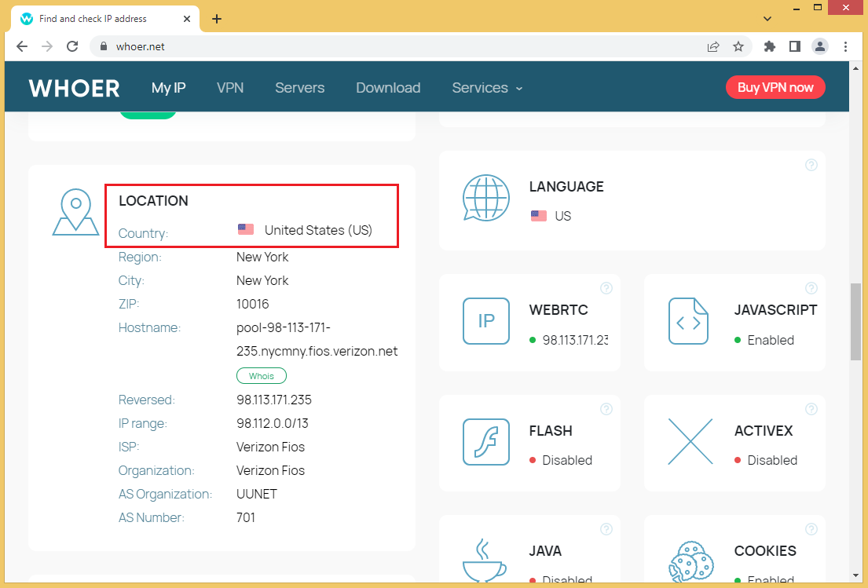The width and height of the screenshot is (868, 588).
Task: Click the padlock site info icon
Action: pyautogui.click(x=103, y=46)
